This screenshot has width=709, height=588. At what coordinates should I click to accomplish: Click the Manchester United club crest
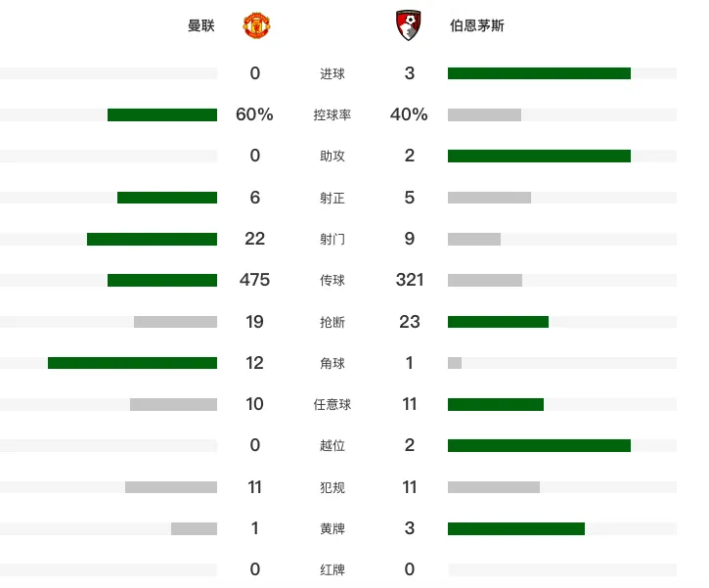257,25
